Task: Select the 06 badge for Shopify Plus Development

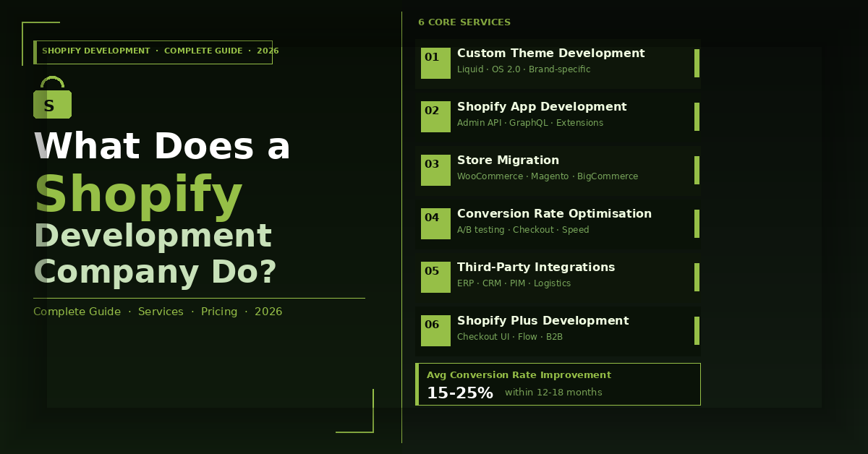Action: tap(435, 330)
